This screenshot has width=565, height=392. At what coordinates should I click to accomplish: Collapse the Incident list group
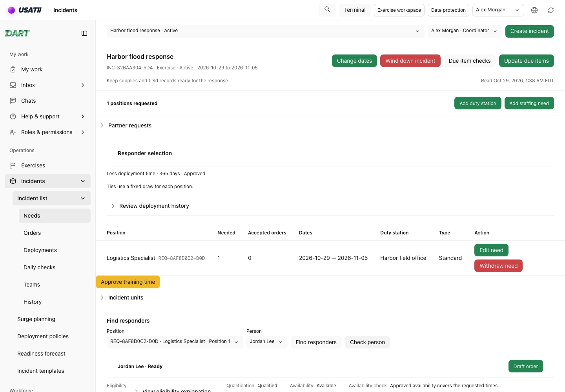(x=83, y=198)
